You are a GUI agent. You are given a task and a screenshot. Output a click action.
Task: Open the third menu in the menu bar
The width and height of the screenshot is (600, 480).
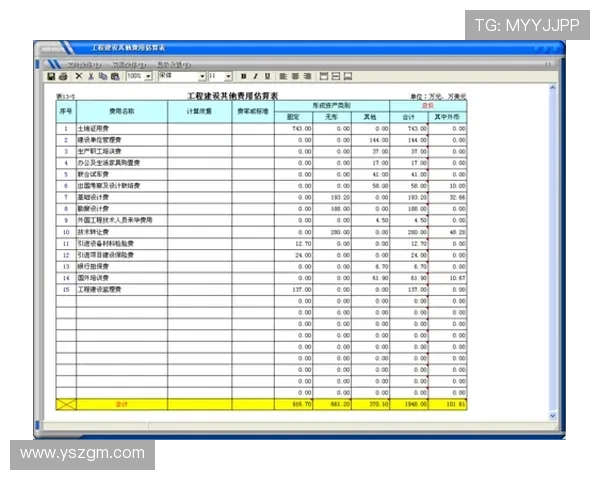tap(174, 65)
